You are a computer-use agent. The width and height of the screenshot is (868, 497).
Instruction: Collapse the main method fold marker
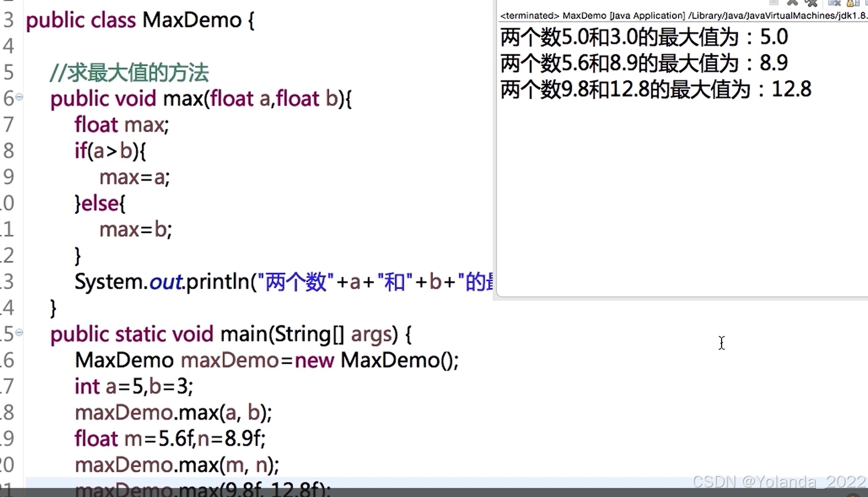point(19,332)
